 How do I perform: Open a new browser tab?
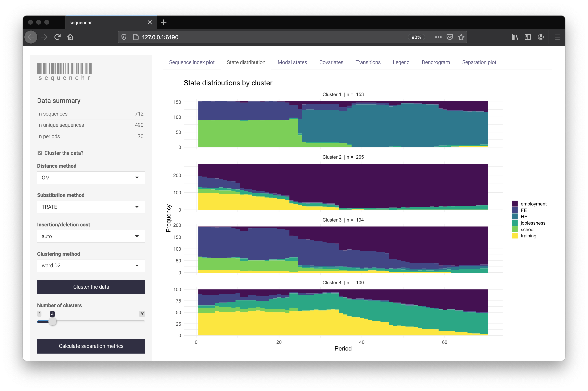tap(164, 22)
